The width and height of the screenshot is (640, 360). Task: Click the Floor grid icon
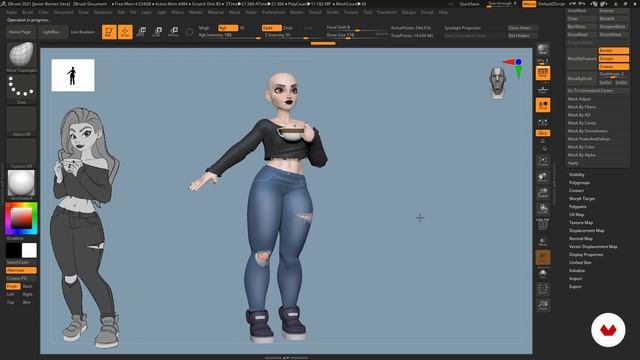pos(542,89)
